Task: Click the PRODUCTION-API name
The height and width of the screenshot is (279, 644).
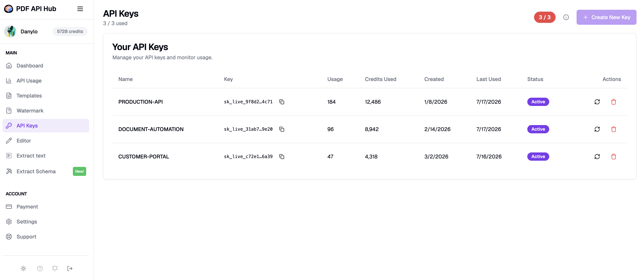Action: pyautogui.click(x=140, y=102)
